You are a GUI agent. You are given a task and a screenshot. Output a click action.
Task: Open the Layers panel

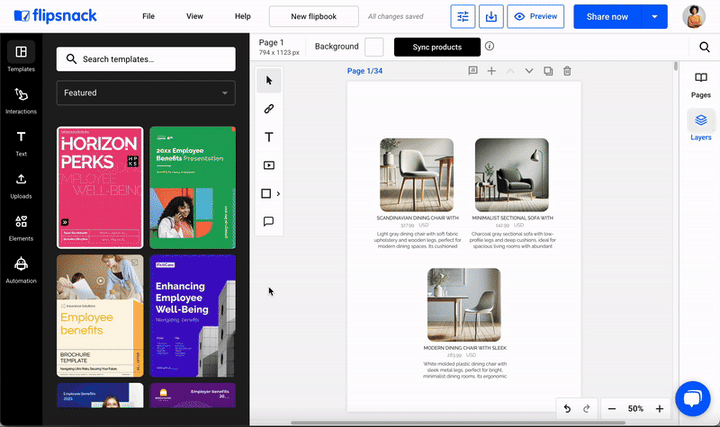(x=701, y=126)
